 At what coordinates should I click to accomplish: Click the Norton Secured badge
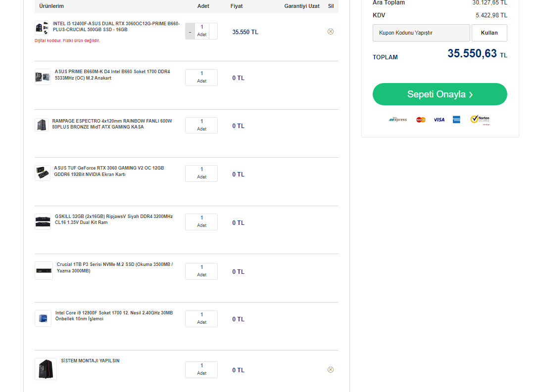click(480, 120)
